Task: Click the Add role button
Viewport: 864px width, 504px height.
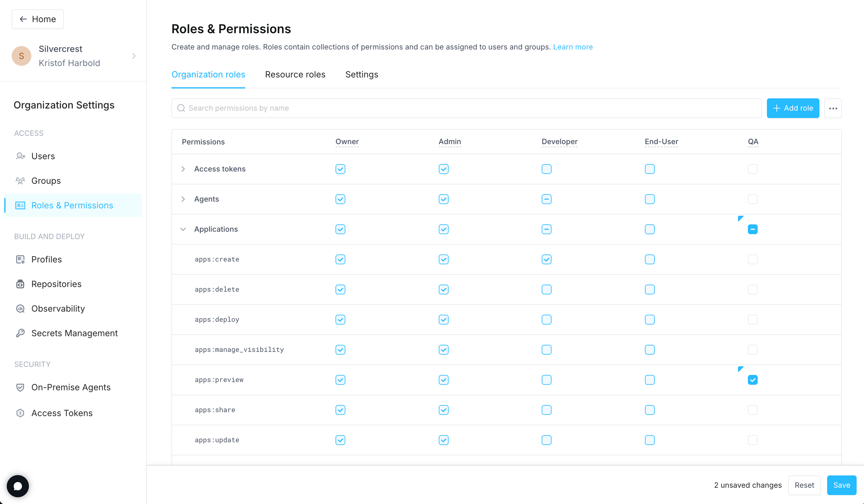Action: [793, 108]
